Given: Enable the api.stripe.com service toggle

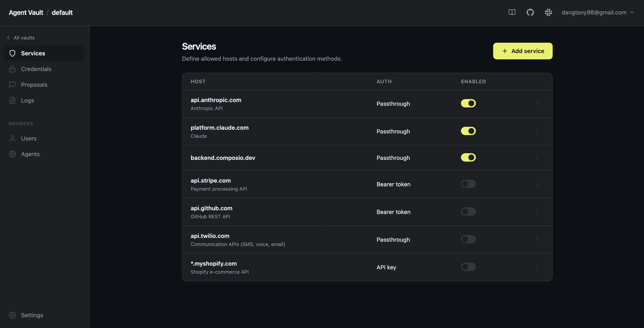Looking at the screenshot, I should point(468,184).
